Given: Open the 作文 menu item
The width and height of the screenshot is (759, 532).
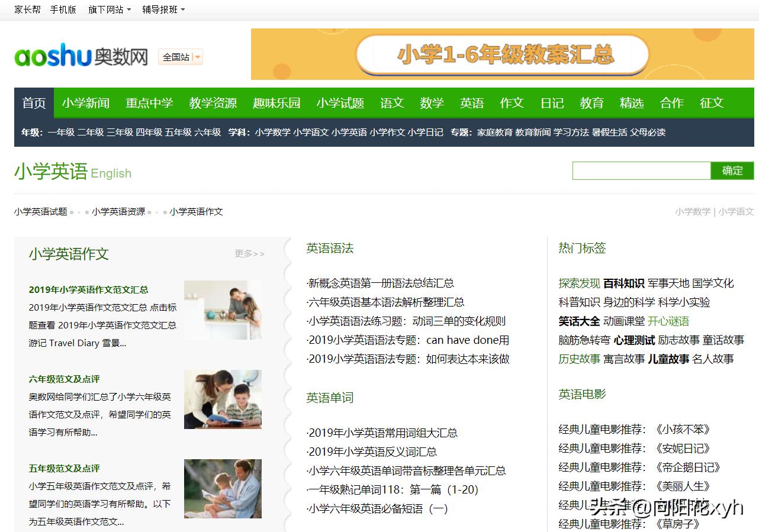Looking at the screenshot, I should tap(512, 102).
